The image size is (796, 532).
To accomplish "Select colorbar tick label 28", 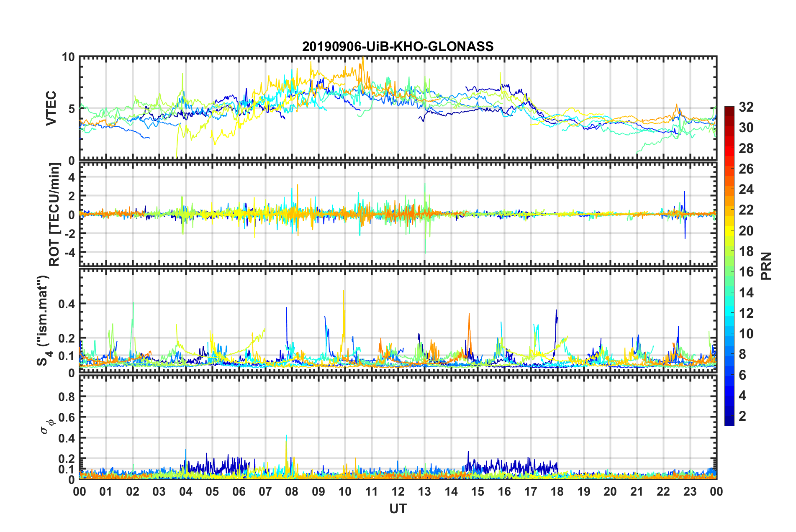I will point(746,148).
